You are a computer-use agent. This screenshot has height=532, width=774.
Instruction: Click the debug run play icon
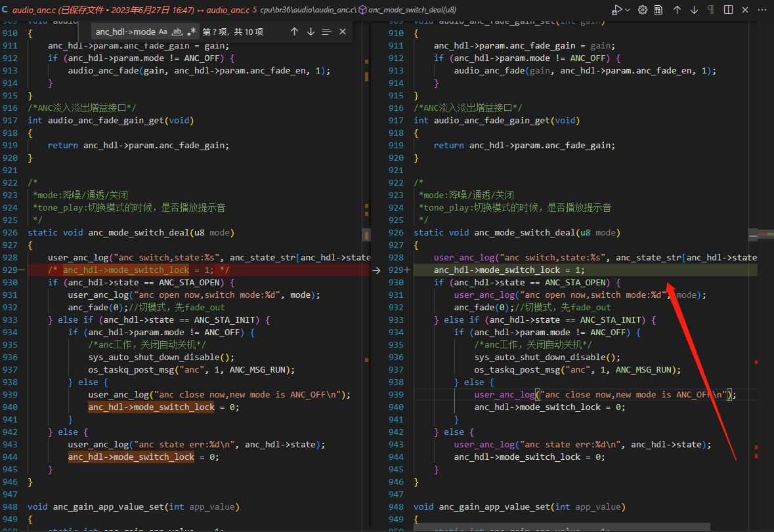(x=617, y=10)
